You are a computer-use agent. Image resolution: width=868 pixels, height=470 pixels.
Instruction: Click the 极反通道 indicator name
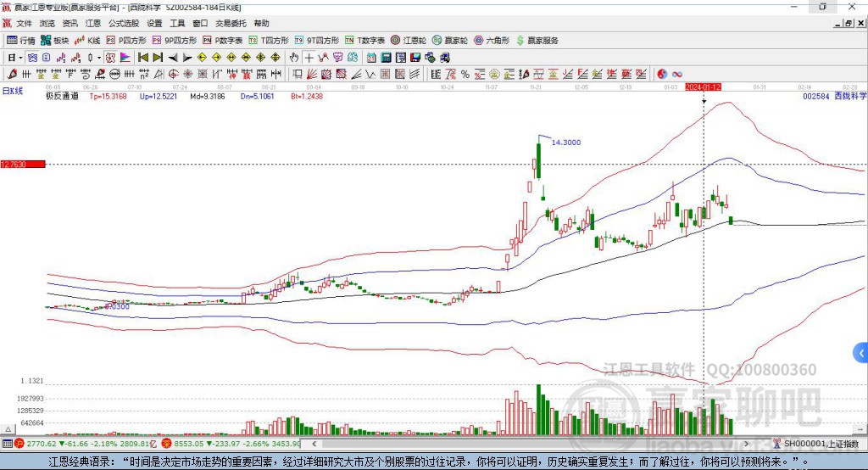62,96
